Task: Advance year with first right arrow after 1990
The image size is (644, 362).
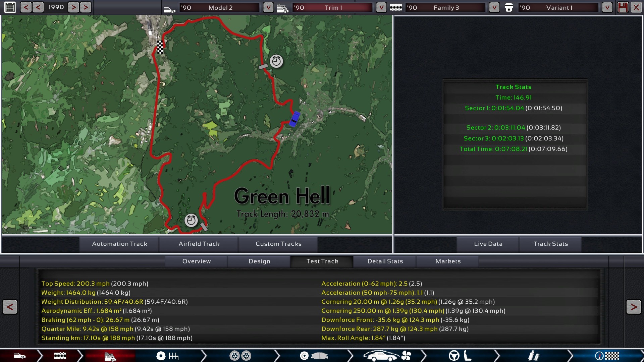Action: pos(73,7)
